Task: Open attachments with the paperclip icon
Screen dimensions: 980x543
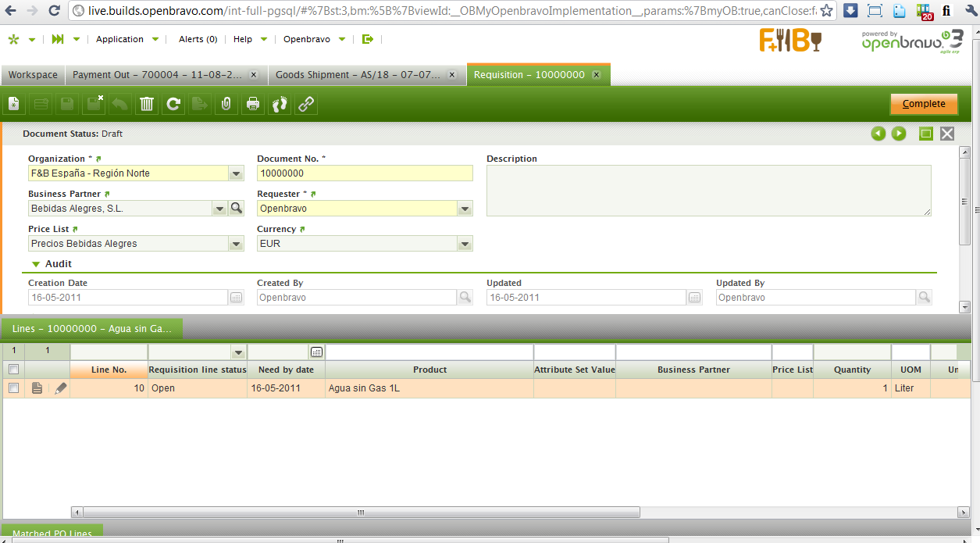Action: pos(226,104)
